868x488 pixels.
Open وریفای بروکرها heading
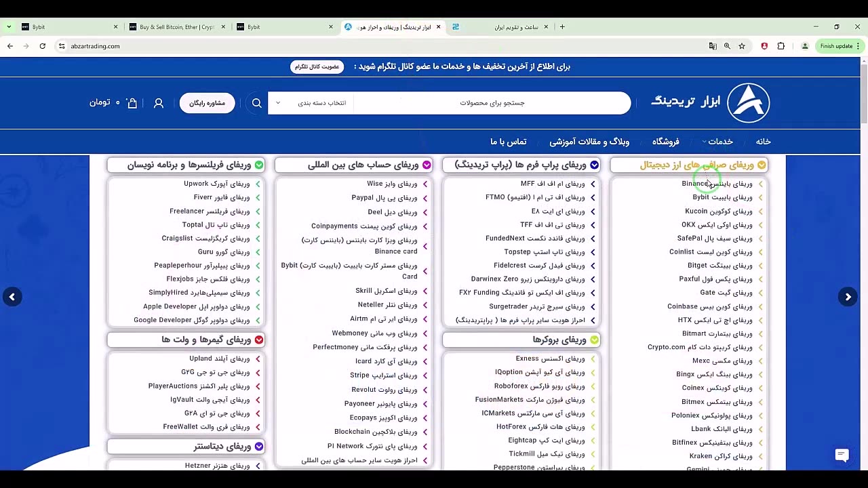coord(521,340)
